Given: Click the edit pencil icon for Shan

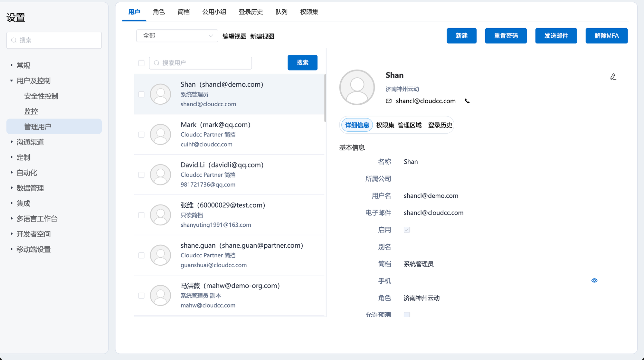Looking at the screenshot, I should (x=613, y=77).
